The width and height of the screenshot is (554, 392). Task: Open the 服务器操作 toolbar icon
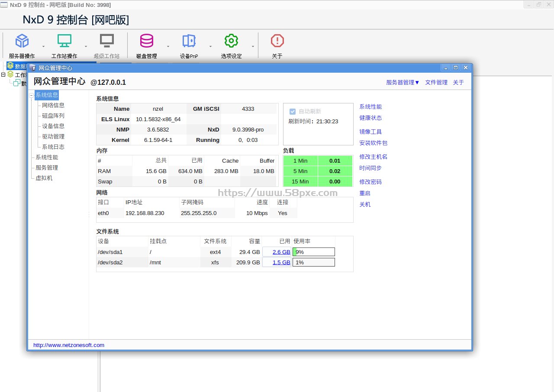tap(22, 41)
